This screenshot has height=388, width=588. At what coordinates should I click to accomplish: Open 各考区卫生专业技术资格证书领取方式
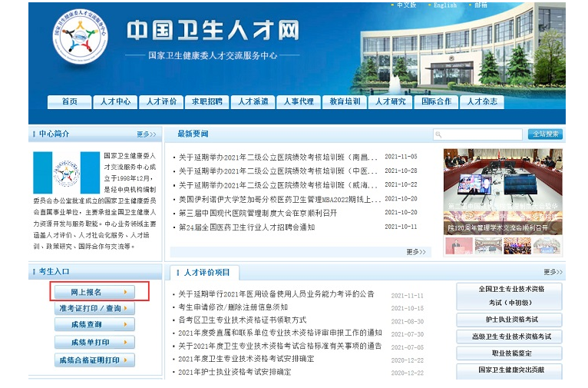coord(243,320)
